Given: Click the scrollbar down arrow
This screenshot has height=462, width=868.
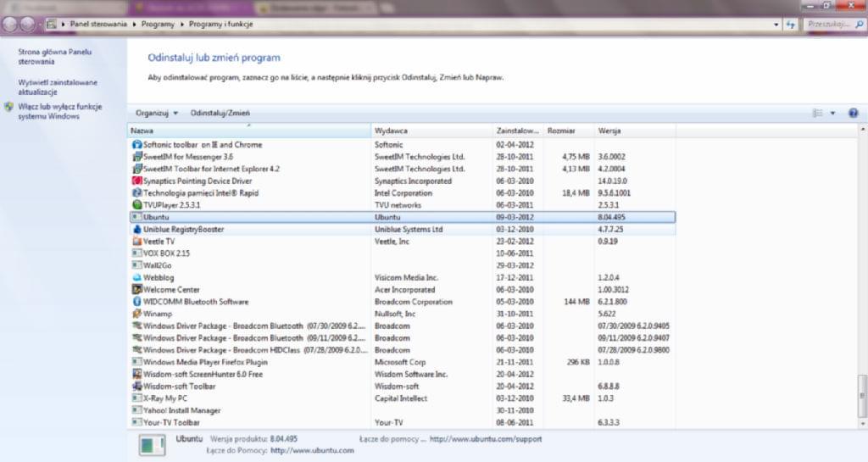Looking at the screenshot, I should tap(862, 424).
